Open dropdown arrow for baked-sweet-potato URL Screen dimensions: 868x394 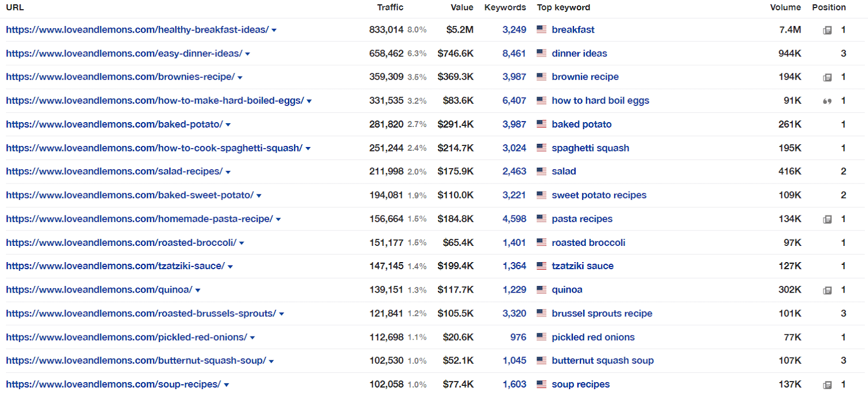tap(259, 196)
